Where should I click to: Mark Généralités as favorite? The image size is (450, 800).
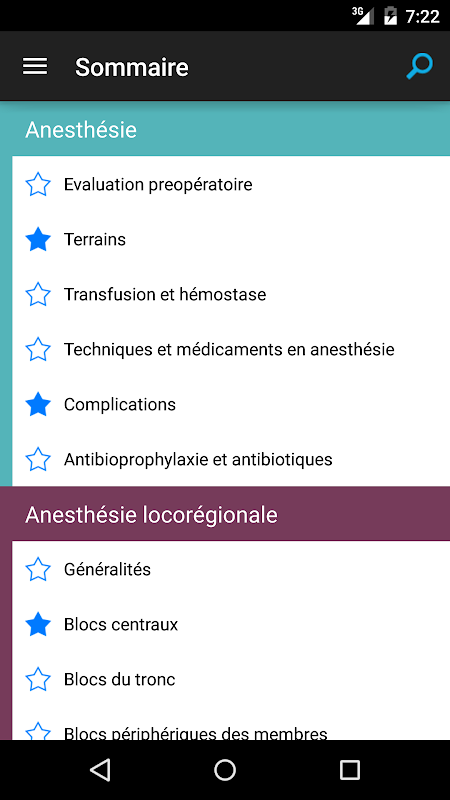coord(38,569)
